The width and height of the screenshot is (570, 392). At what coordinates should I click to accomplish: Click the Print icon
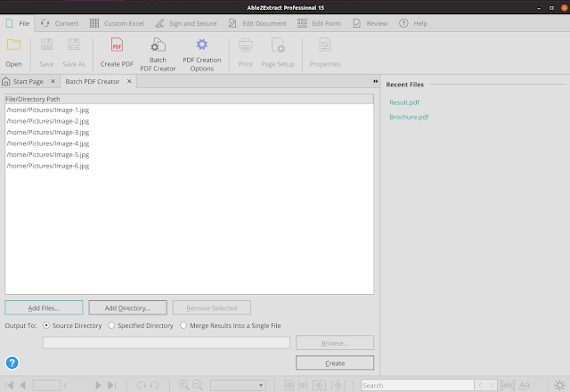246,45
